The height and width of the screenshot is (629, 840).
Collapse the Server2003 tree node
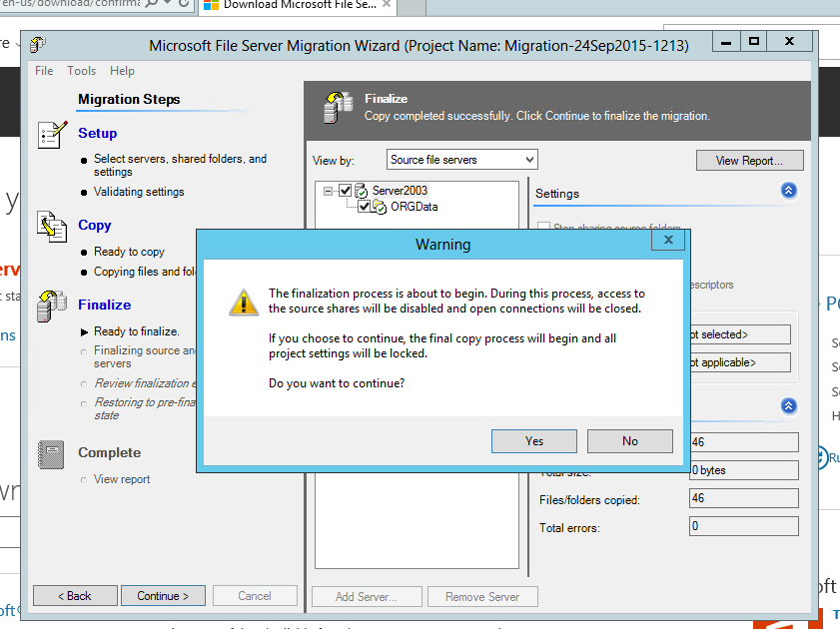coord(328,191)
